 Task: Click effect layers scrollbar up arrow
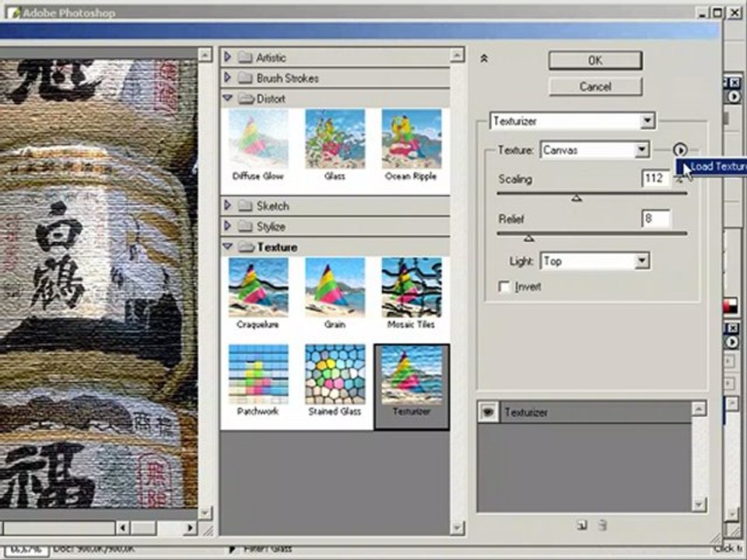pyautogui.click(x=699, y=408)
